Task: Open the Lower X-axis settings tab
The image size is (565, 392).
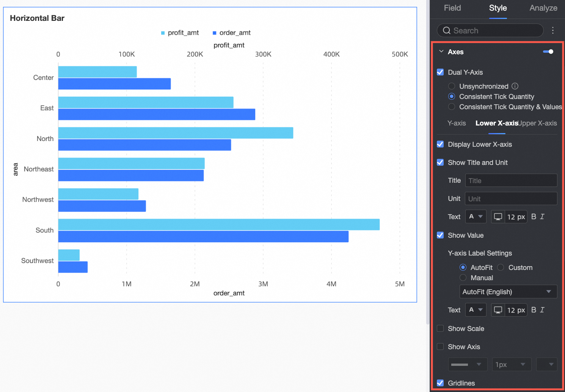Action: pos(497,123)
